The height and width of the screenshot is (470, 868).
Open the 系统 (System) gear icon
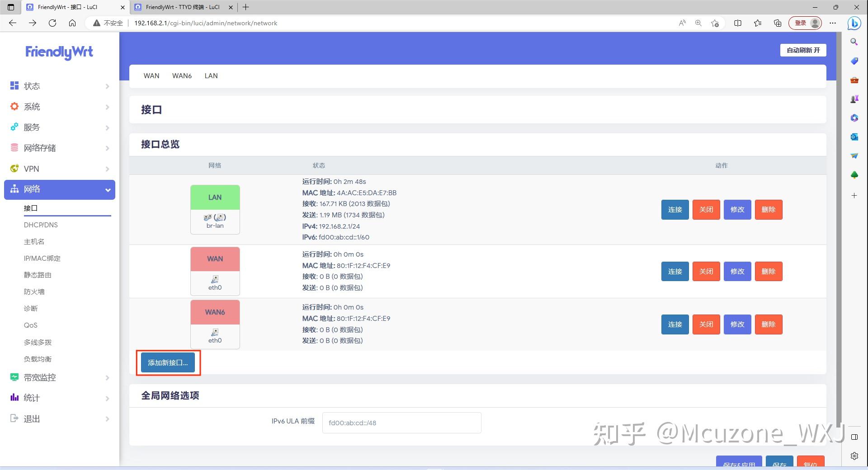[14, 107]
